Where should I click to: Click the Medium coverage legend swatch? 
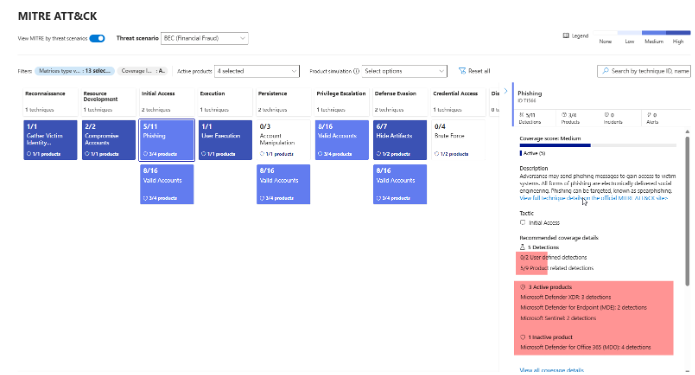click(654, 33)
